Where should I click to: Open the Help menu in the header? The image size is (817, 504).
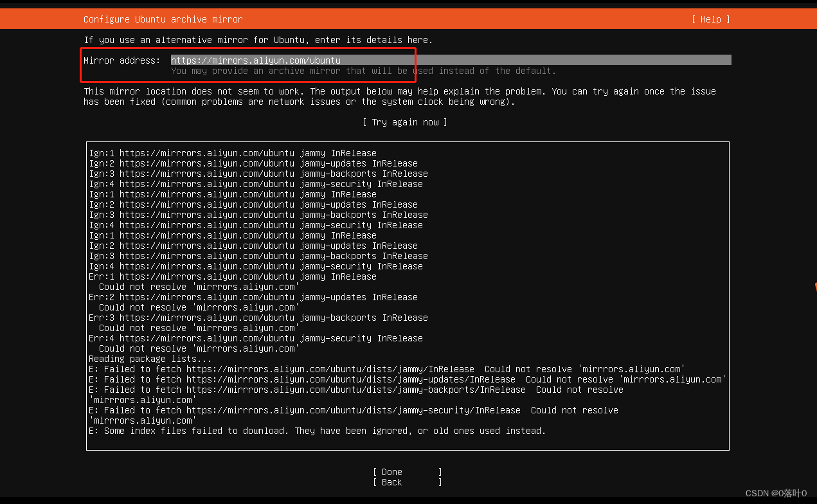pos(711,19)
